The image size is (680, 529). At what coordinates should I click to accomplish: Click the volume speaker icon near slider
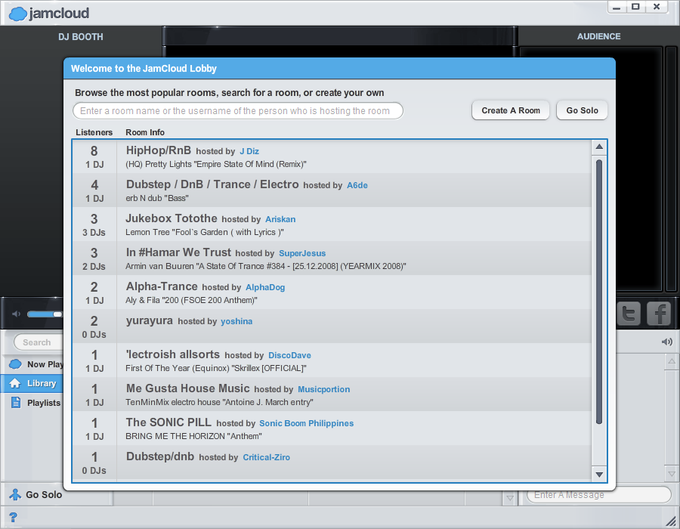(x=16, y=314)
